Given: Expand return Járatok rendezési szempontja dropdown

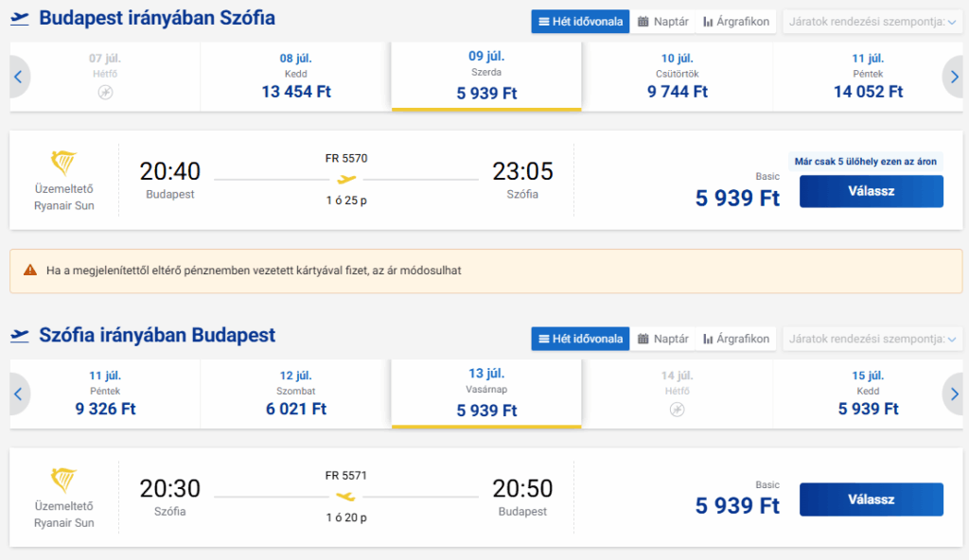Looking at the screenshot, I should (872, 339).
